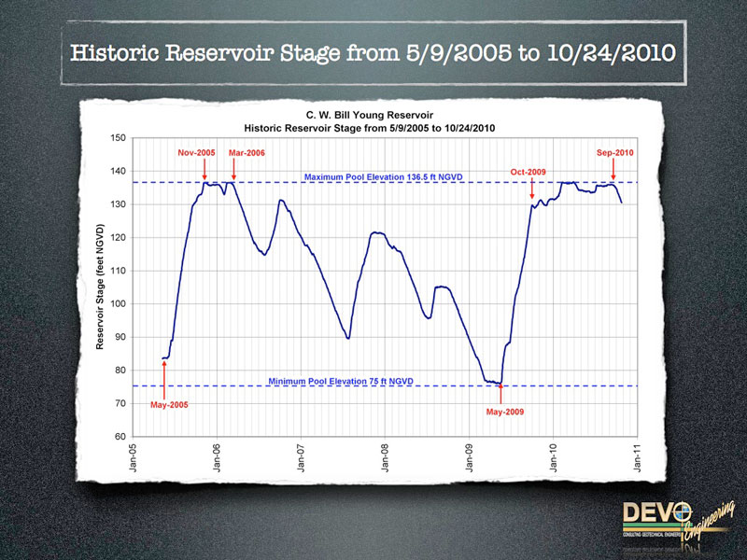Click the Oct-2009 annotation label
747x560 pixels.
click(x=529, y=172)
